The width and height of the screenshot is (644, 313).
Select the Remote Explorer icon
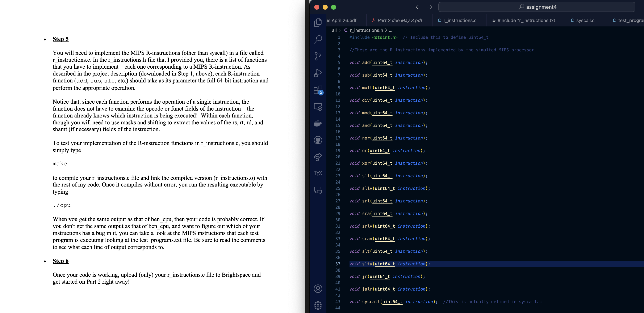click(318, 107)
